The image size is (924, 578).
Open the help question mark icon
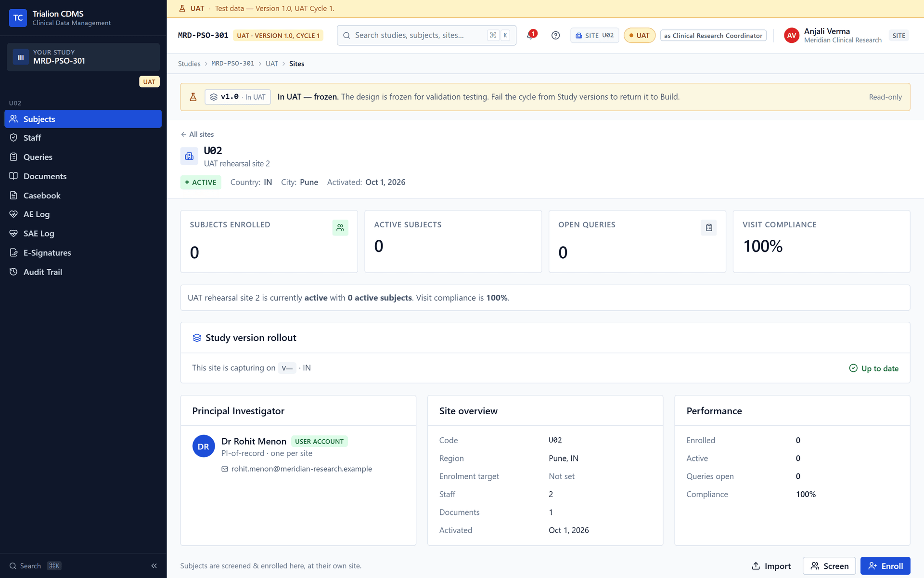[555, 35]
